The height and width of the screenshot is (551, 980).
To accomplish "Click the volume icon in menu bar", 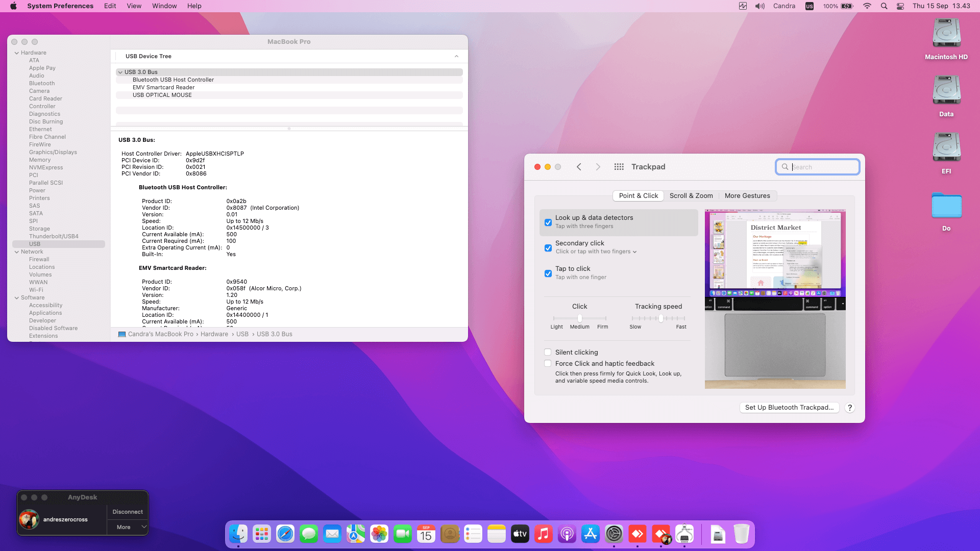I will 760,6.
